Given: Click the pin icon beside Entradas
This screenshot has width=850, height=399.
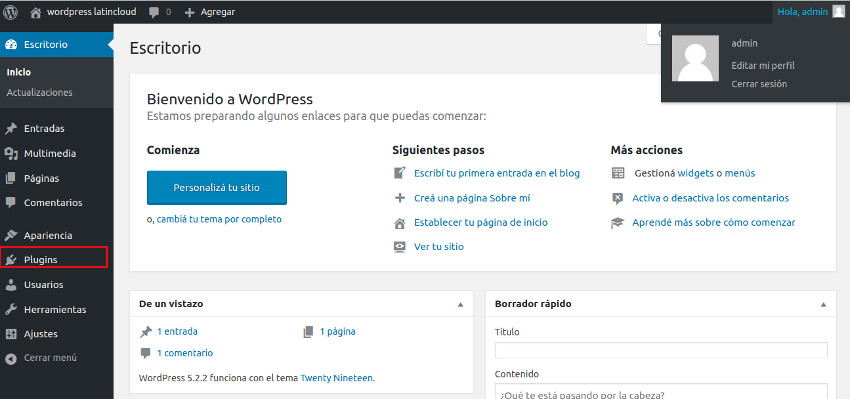Looking at the screenshot, I should [11, 129].
